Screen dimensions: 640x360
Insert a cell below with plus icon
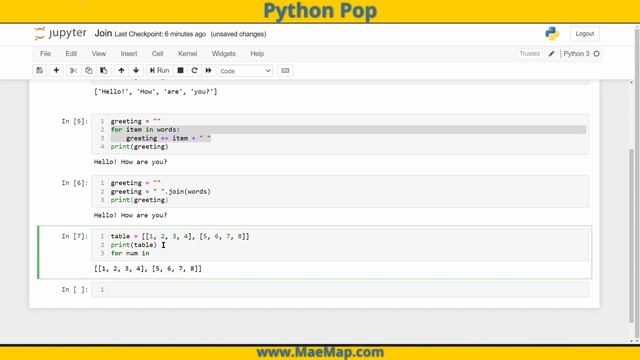click(56, 71)
